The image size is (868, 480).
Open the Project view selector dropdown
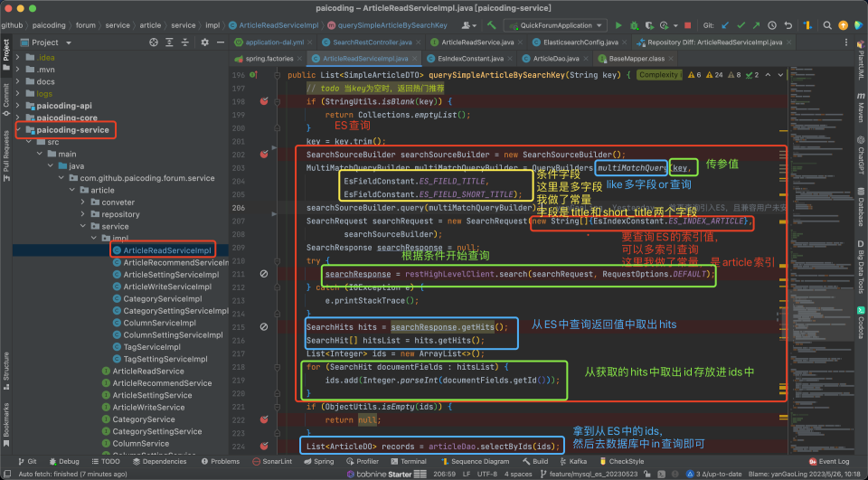coord(46,42)
